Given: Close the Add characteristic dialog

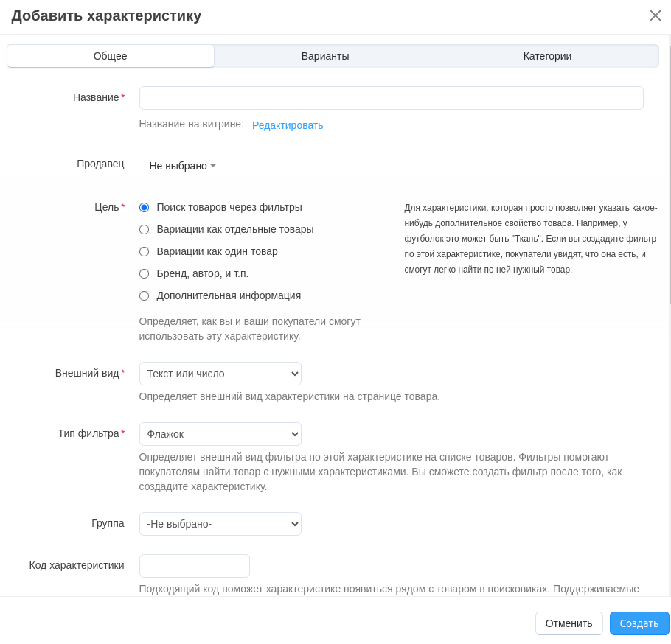Looking at the screenshot, I should 655,15.
